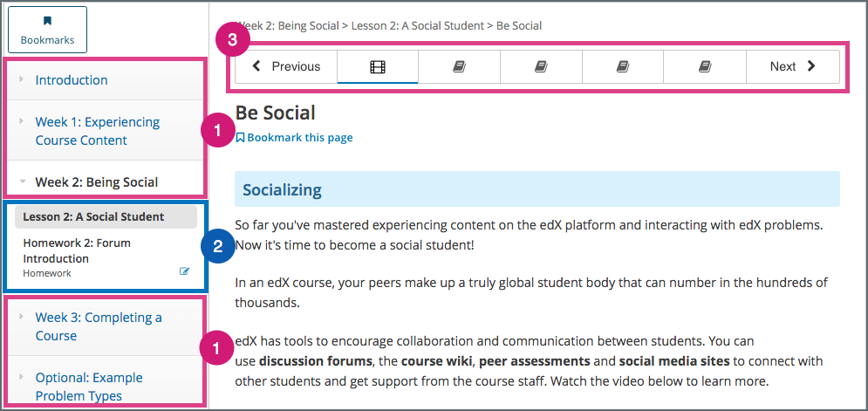Click the homework edit pencil icon
Image resolution: width=868 pixels, height=411 pixels.
[x=184, y=271]
